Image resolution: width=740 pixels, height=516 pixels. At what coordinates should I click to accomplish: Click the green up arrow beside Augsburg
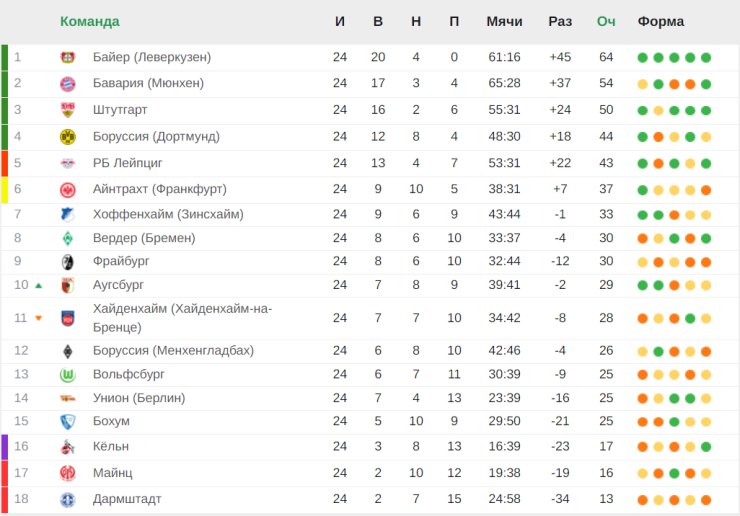[x=39, y=285]
